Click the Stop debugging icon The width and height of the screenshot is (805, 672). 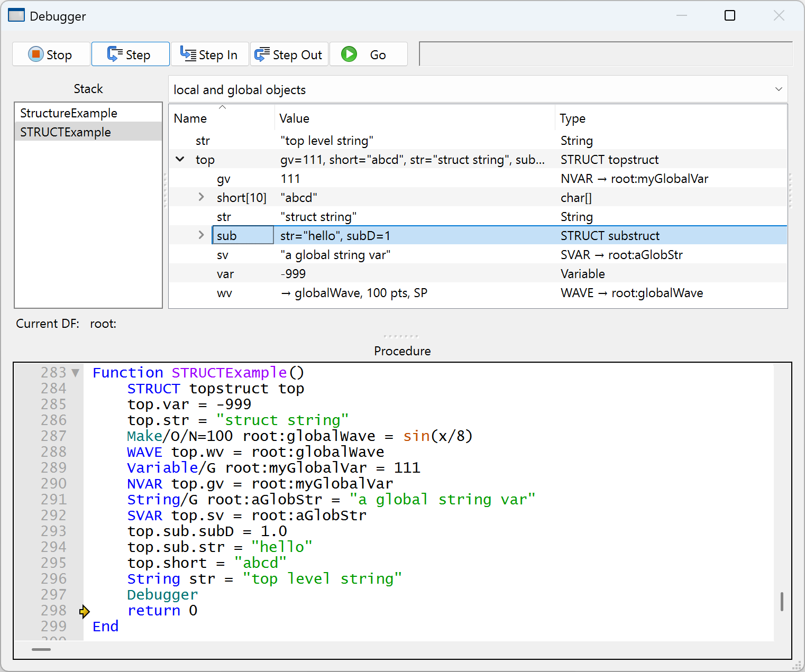click(x=35, y=54)
